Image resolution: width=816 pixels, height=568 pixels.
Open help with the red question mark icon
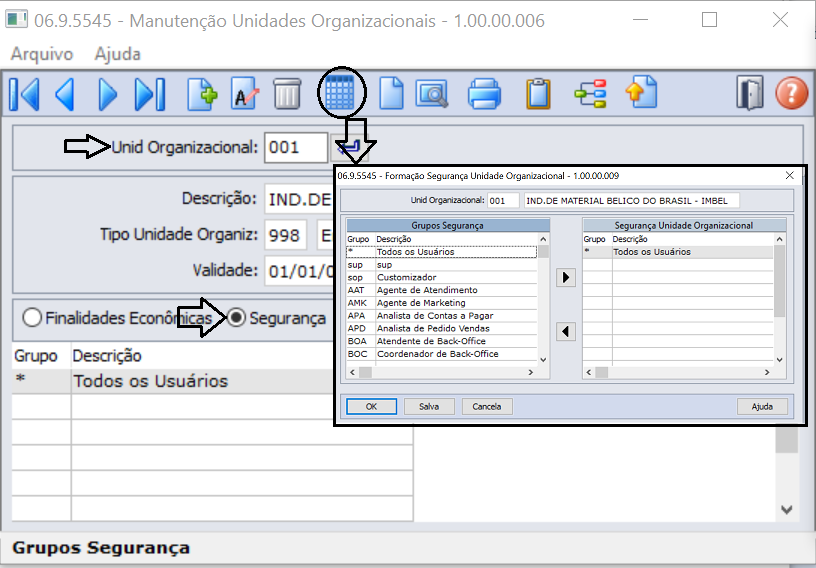pos(792,93)
